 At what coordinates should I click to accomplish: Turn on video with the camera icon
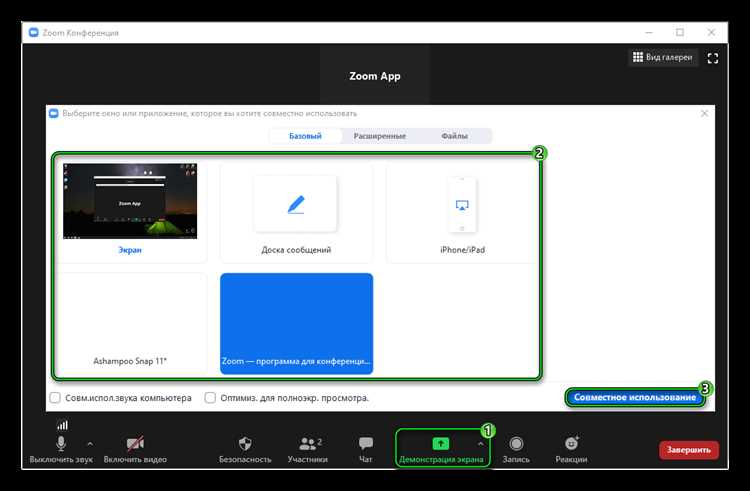[135, 443]
